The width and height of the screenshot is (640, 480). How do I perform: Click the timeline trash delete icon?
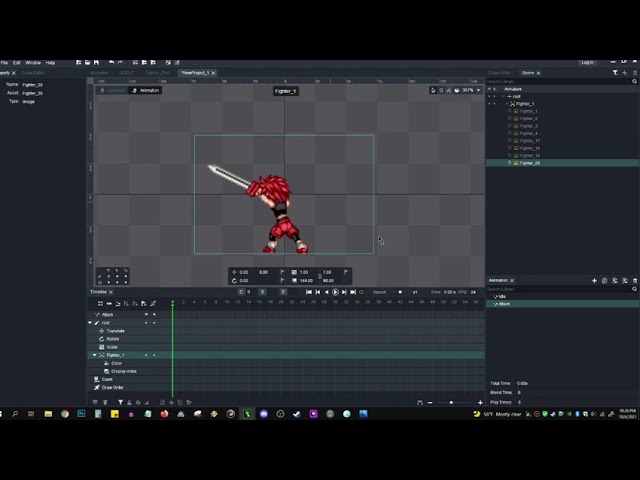tap(105, 402)
